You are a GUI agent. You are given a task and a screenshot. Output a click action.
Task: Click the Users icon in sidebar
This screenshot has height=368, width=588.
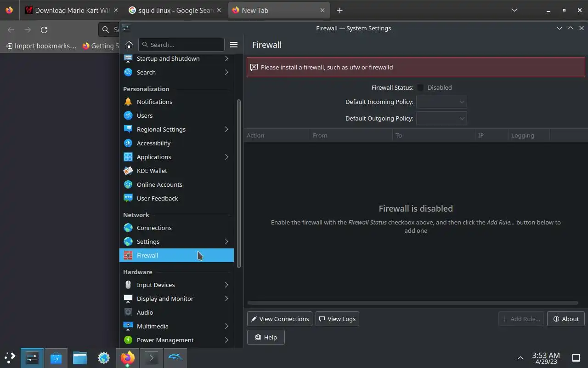[x=128, y=115]
